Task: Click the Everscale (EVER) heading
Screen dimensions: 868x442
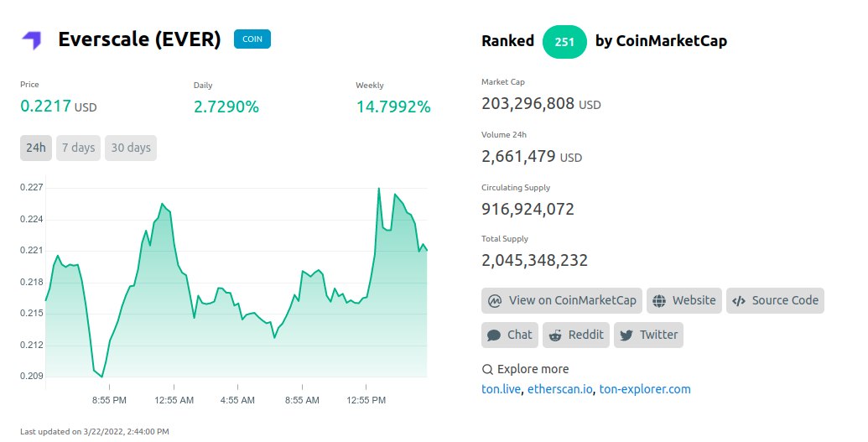Action: point(139,39)
